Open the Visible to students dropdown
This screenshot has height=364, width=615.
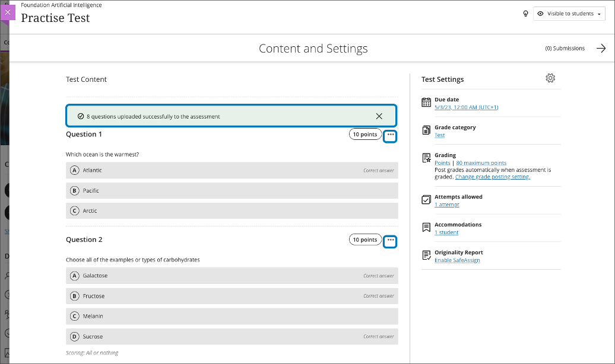569,13
